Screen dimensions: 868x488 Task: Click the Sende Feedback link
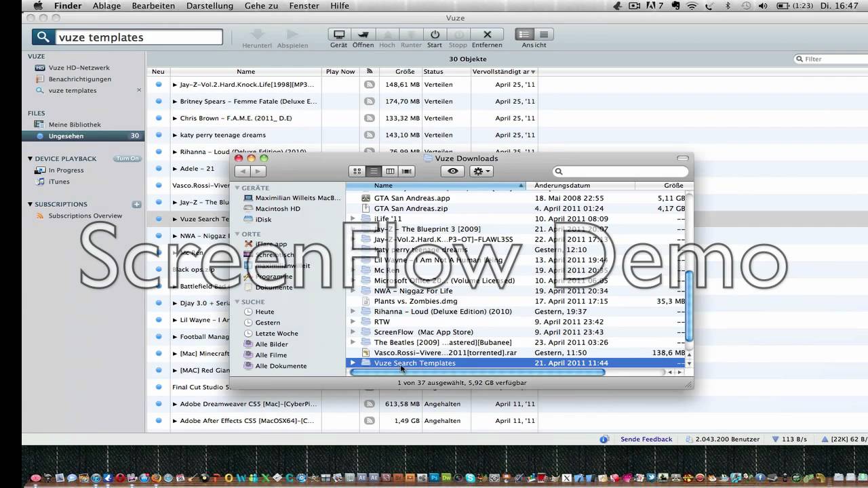pyautogui.click(x=646, y=439)
